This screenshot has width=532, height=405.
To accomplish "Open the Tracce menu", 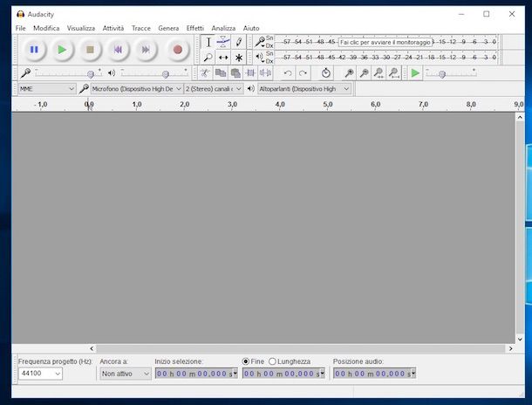I will 140,28.
